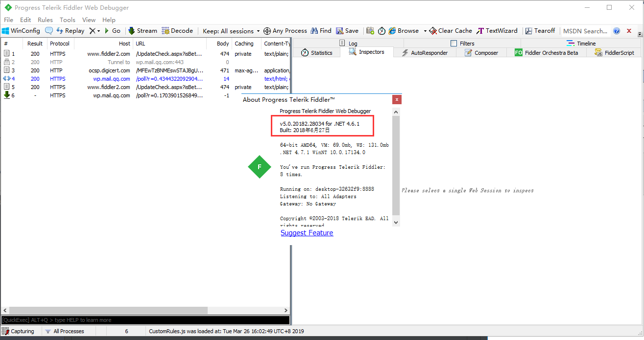Replay the selected session

(70, 30)
